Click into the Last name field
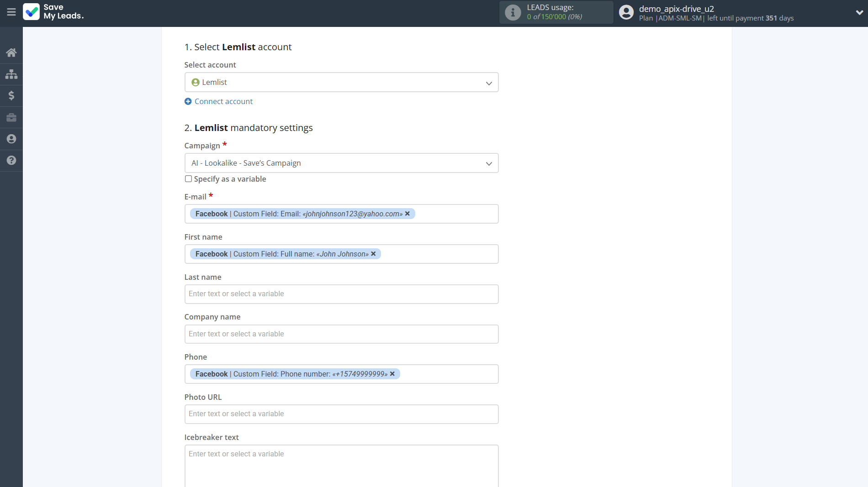This screenshot has height=487, width=868. click(341, 294)
